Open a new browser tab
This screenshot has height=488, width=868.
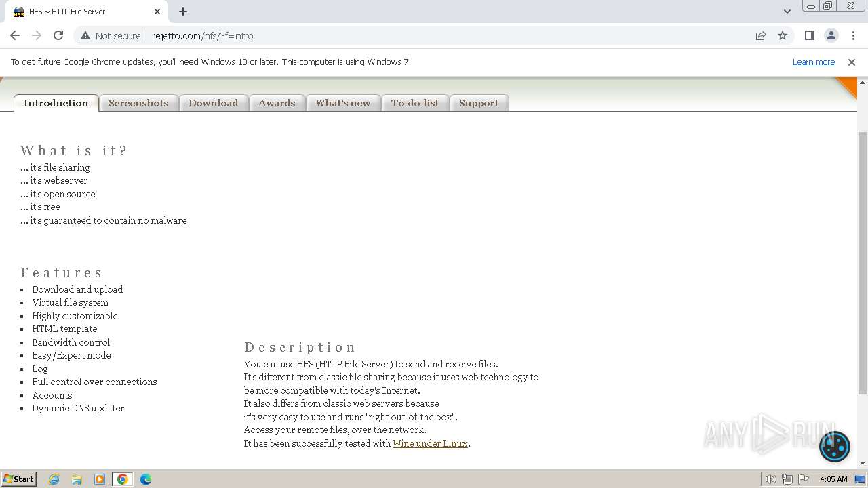183,12
